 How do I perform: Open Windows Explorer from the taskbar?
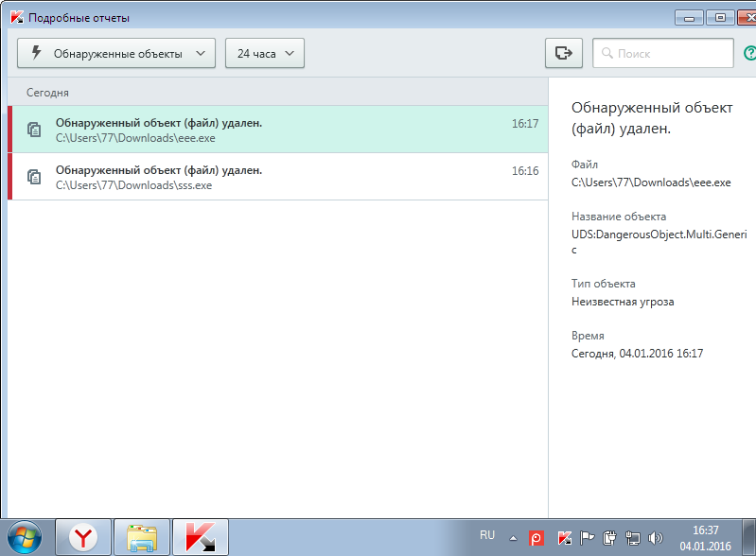(x=142, y=537)
